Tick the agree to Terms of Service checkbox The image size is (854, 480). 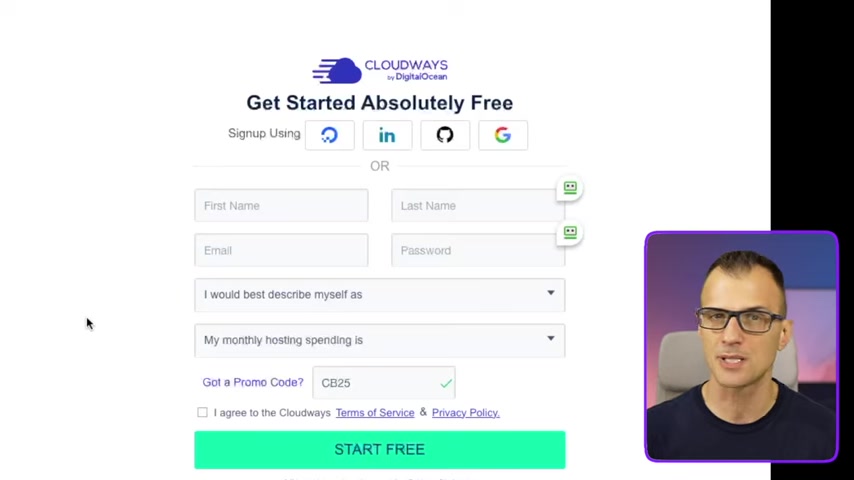(x=202, y=412)
